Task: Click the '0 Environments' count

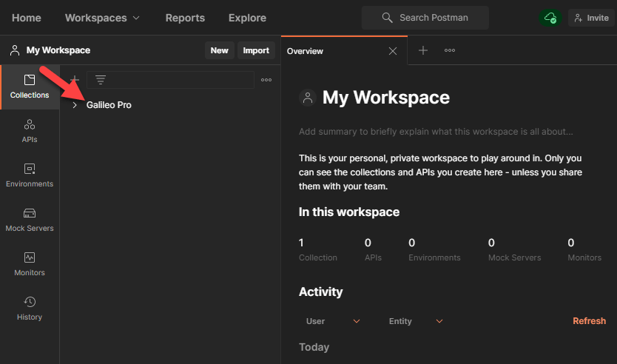Action: pyautogui.click(x=434, y=250)
